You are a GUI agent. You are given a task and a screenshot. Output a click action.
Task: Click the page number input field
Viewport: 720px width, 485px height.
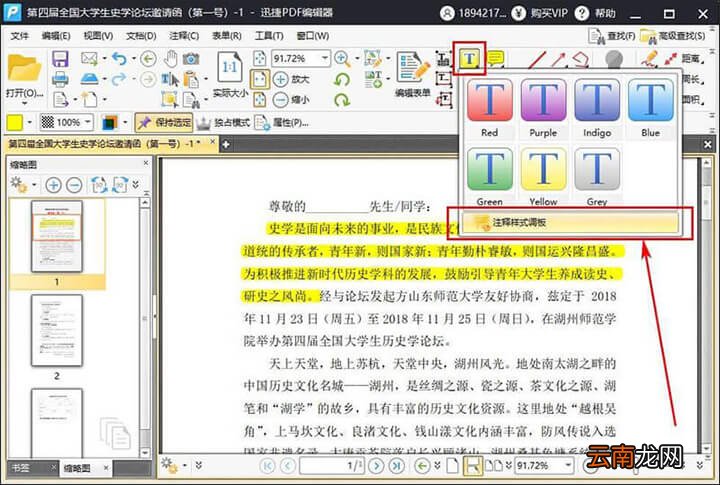(x=332, y=466)
